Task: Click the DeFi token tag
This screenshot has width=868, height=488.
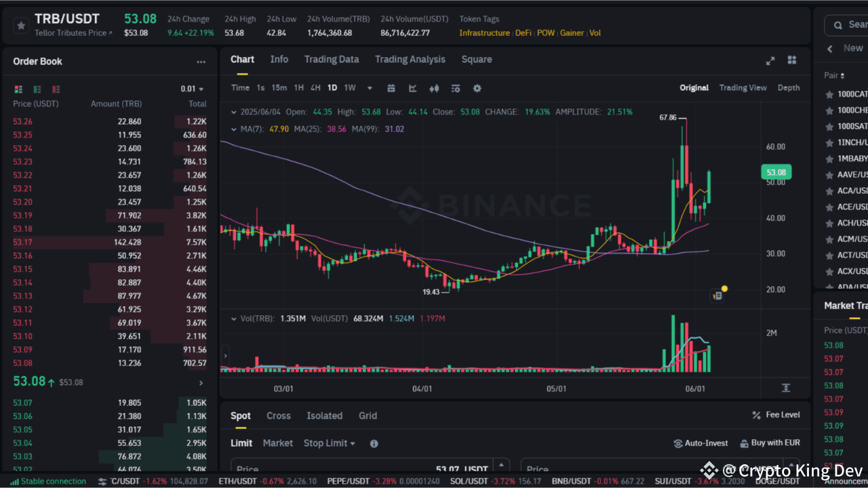Action: pyautogui.click(x=524, y=33)
